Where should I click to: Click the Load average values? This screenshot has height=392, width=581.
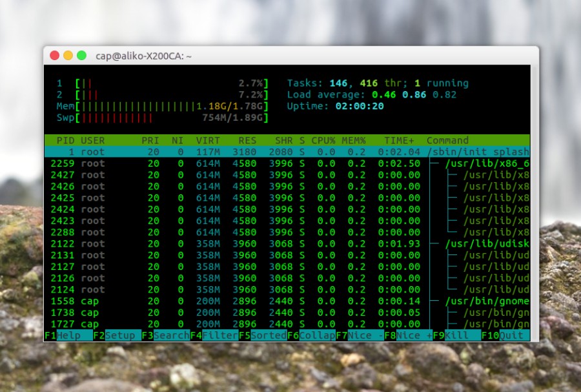click(x=414, y=94)
